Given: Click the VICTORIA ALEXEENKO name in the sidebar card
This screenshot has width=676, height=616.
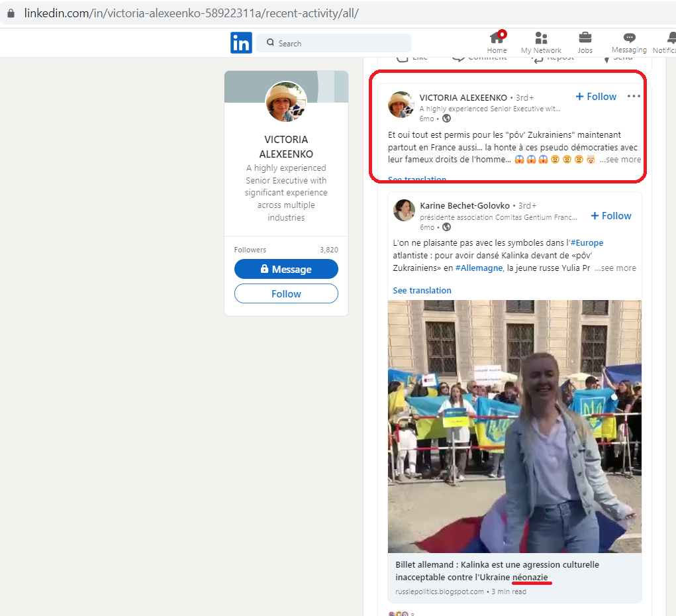Looking at the screenshot, I should pos(286,146).
